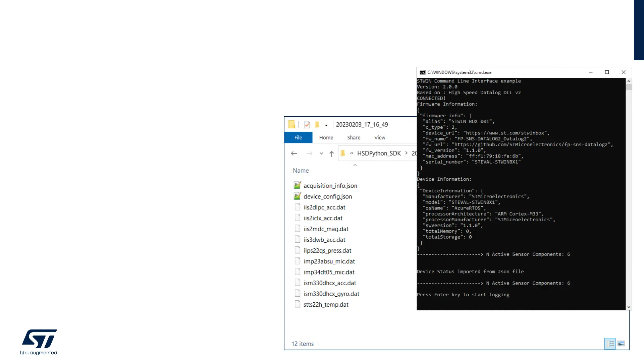Select iis3dwb_acc.dat file name
The image size is (644, 362).
pyautogui.click(x=324, y=240)
